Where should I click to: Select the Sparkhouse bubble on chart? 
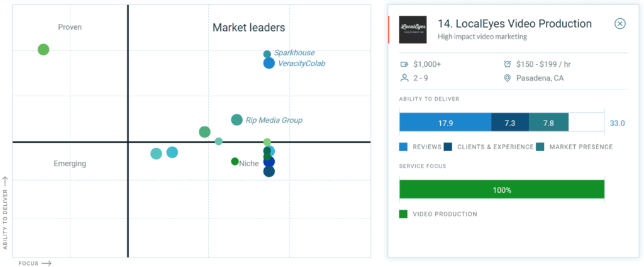[x=267, y=54]
